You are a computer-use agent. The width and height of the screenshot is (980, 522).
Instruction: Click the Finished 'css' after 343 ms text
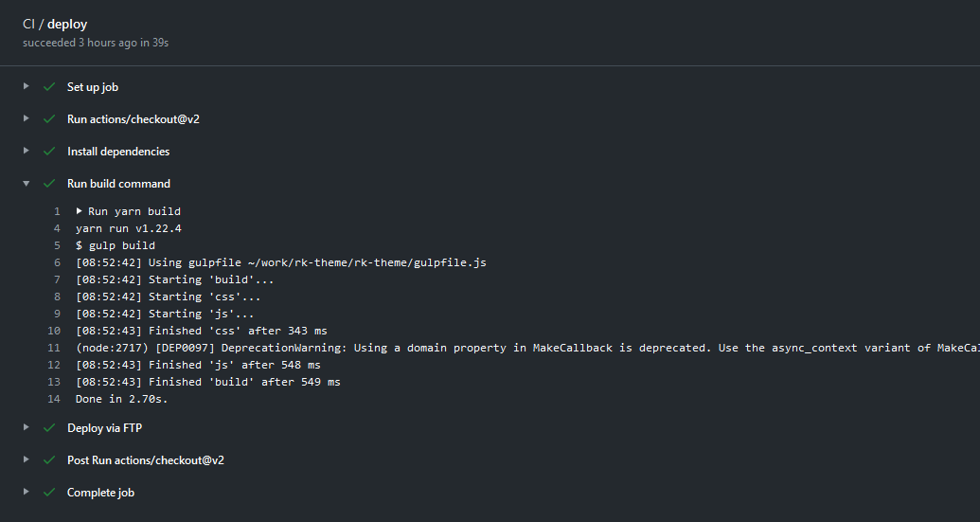202,331
